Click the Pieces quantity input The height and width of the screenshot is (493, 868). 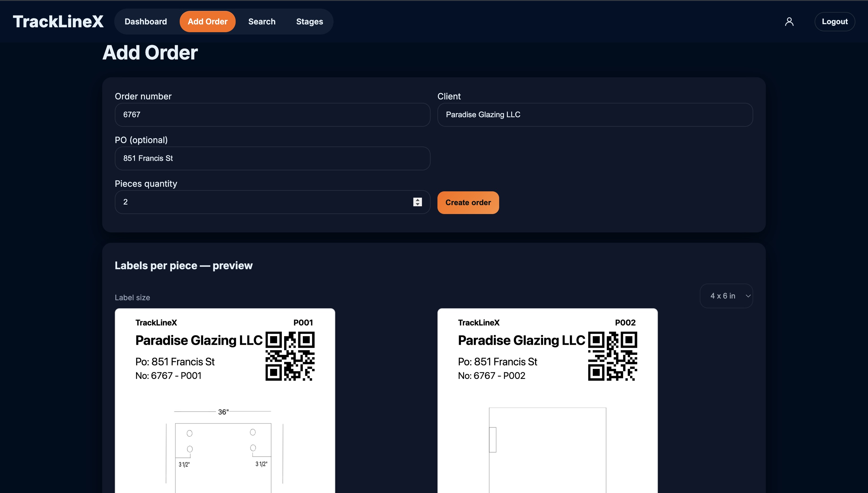[x=264, y=202]
